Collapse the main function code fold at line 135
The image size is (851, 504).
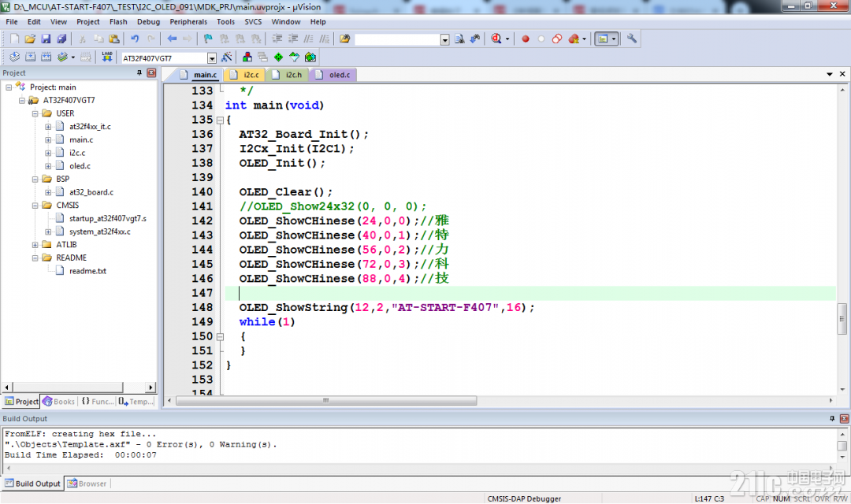[220, 120]
